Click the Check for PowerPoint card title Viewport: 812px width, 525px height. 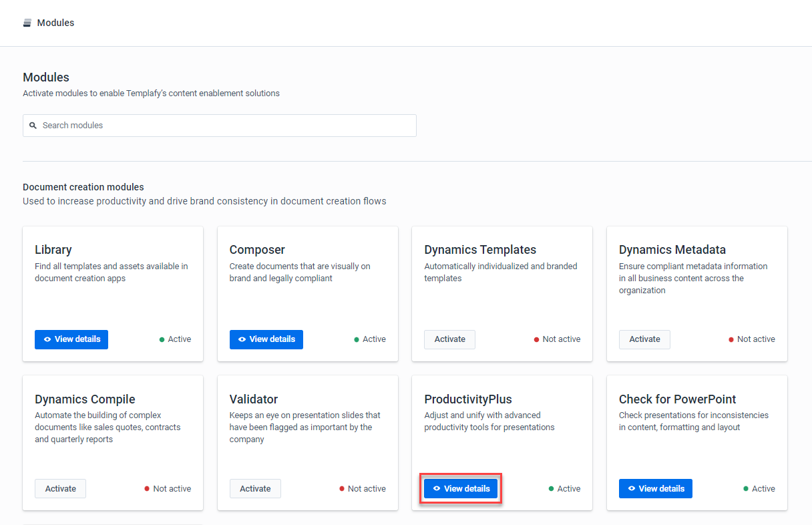point(678,399)
